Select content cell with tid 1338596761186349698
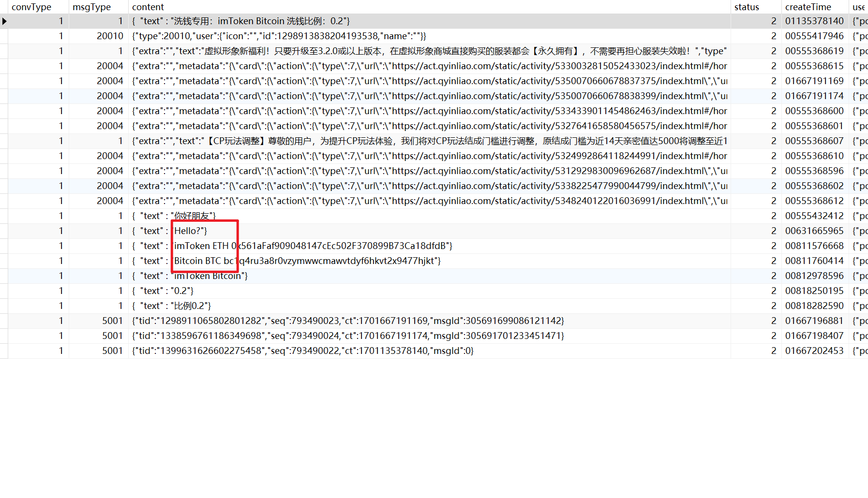 (429, 336)
